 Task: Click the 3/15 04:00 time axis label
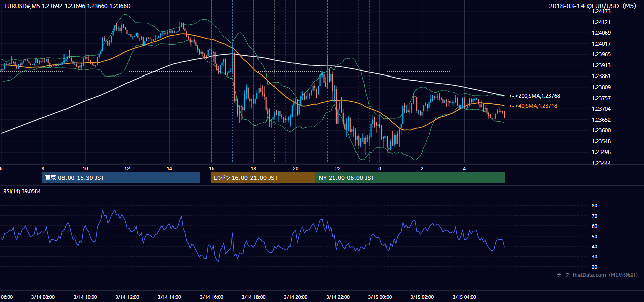tap(464, 297)
